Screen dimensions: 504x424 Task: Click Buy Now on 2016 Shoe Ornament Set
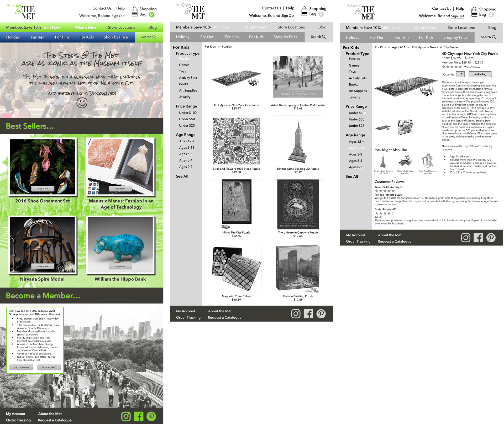(43, 189)
